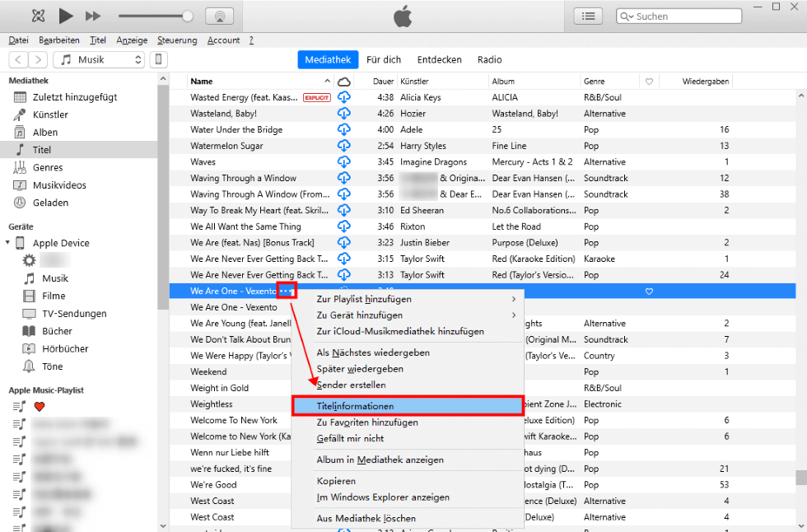Choose Als Nächstes wiedergeben
Screen dimensions: 807x532
pos(408,352)
